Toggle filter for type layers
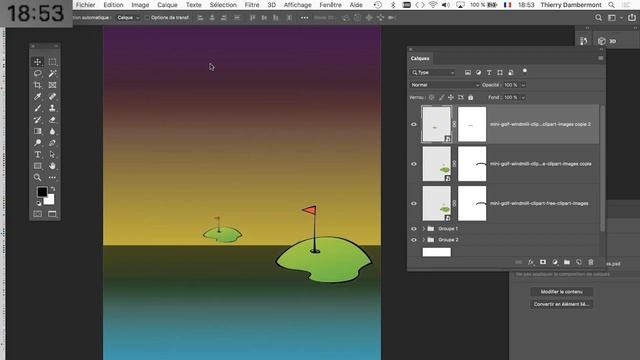The image size is (640, 360). click(x=489, y=73)
